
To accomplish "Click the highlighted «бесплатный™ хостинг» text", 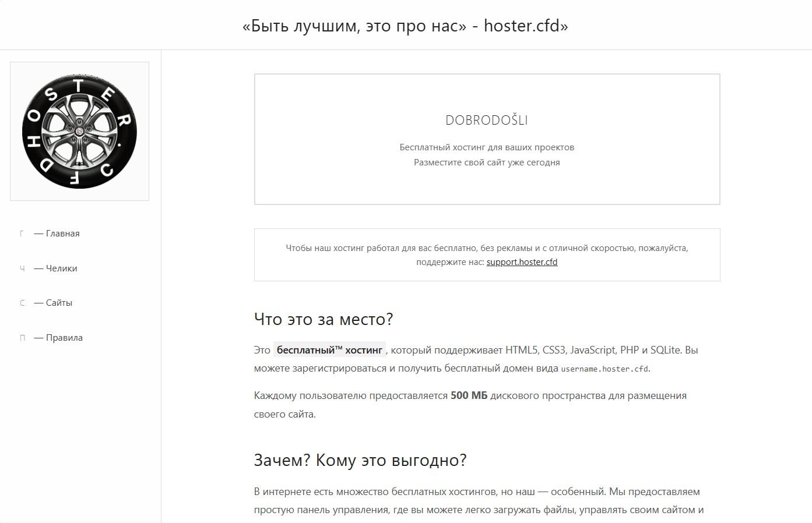I will [x=329, y=350].
